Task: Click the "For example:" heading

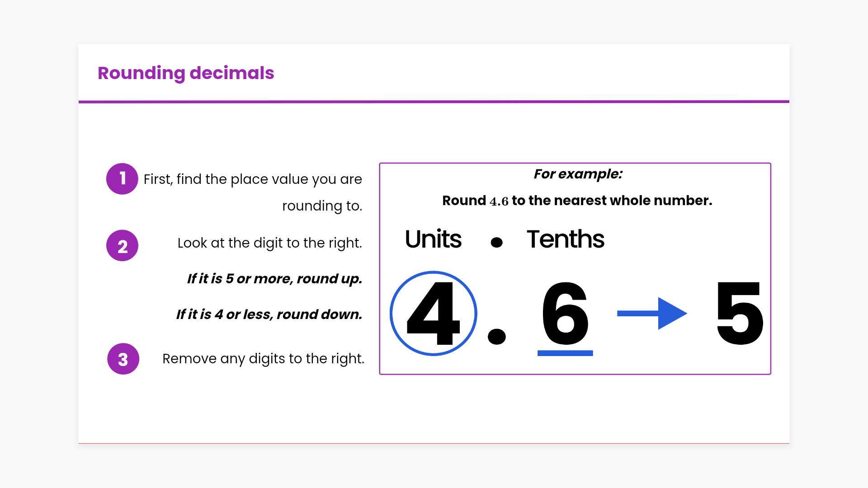Action: coord(578,174)
